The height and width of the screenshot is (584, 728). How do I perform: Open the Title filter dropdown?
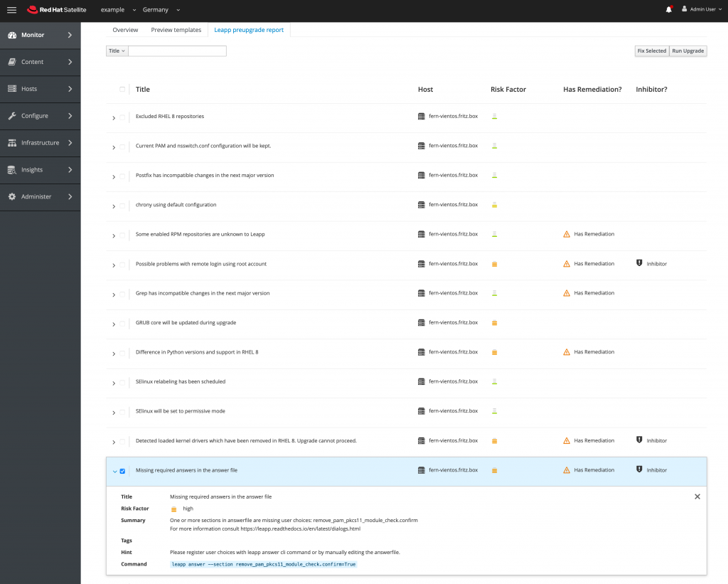point(117,51)
